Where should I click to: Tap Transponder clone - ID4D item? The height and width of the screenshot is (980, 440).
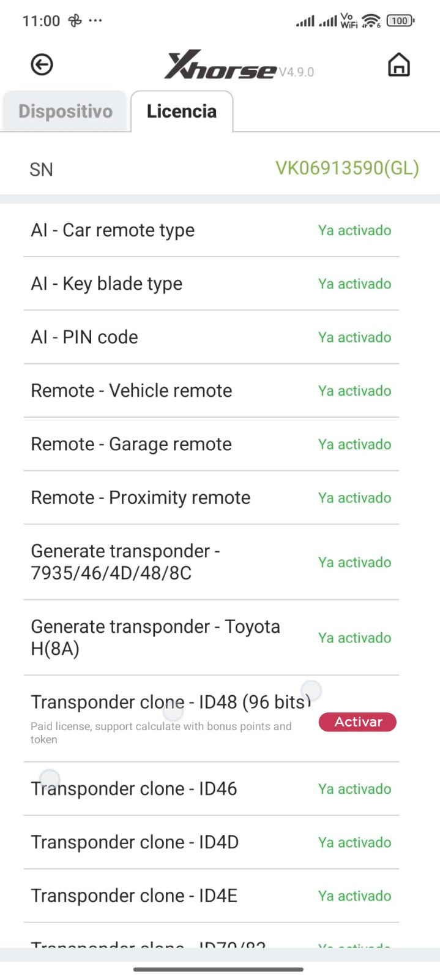(135, 842)
